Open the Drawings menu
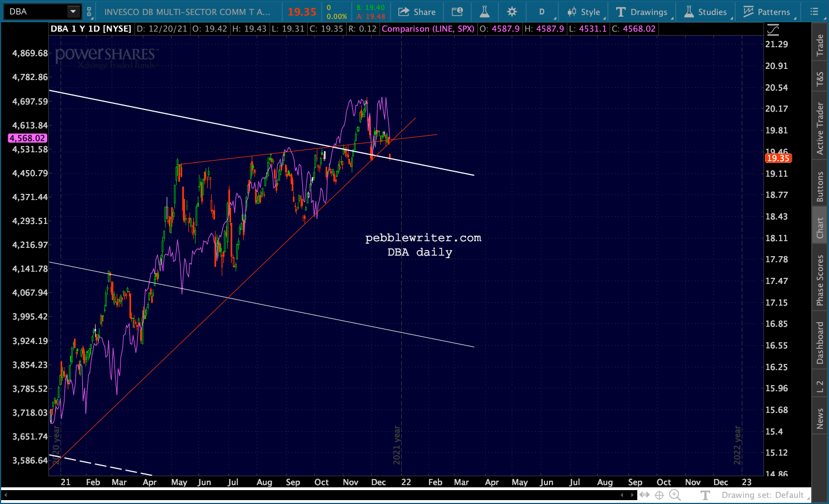 pyautogui.click(x=642, y=12)
